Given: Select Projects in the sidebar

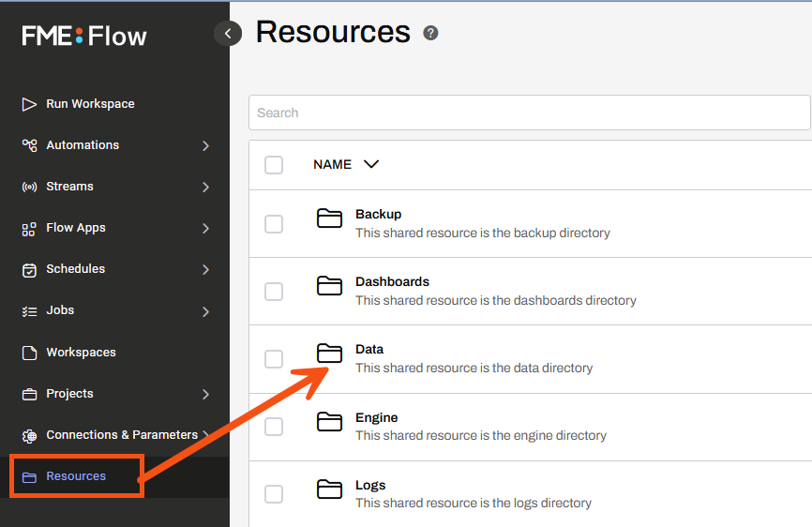Looking at the screenshot, I should [69, 394].
